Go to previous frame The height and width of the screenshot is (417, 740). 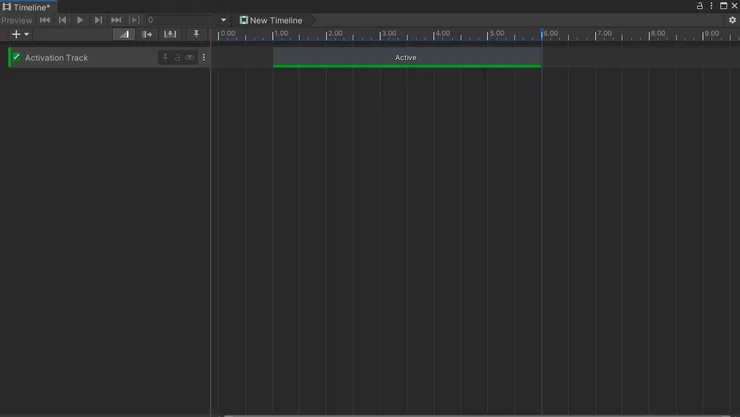click(62, 20)
